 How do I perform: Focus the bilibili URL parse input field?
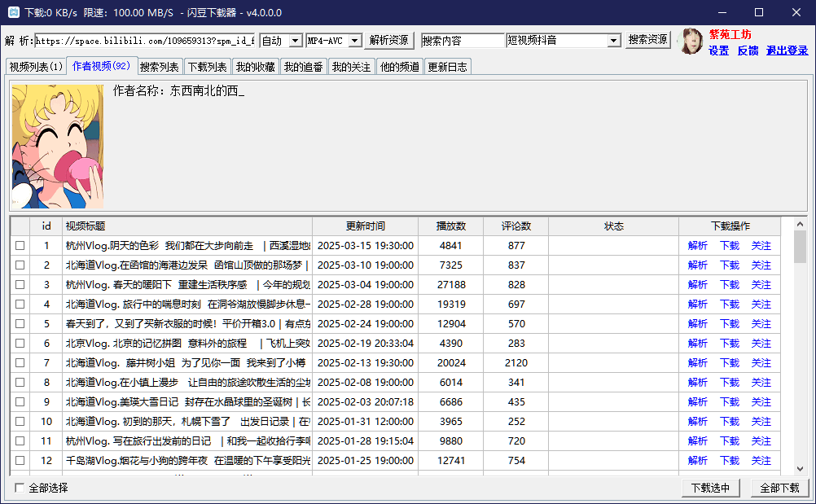[145, 41]
